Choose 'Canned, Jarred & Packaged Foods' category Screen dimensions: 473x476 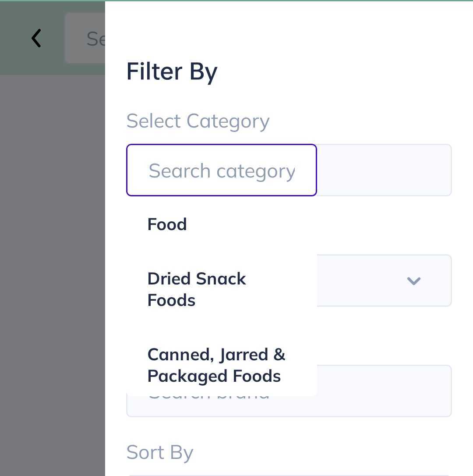click(216, 365)
